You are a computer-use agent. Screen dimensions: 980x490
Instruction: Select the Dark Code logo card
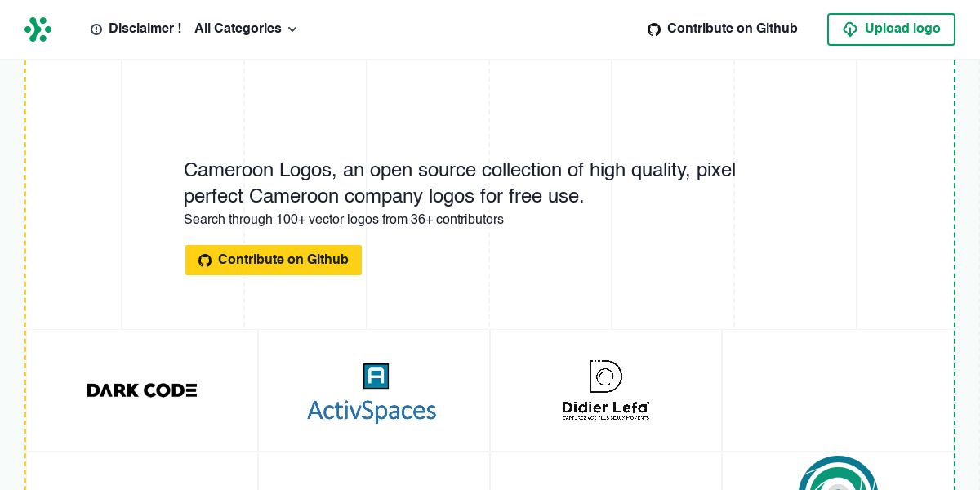[x=142, y=390]
